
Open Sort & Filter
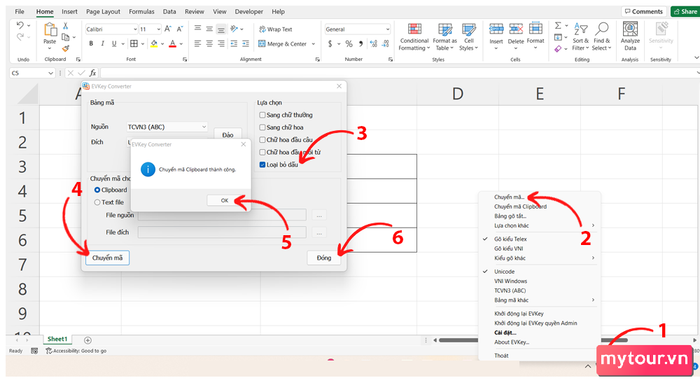pyautogui.click(x=580, y=37)
